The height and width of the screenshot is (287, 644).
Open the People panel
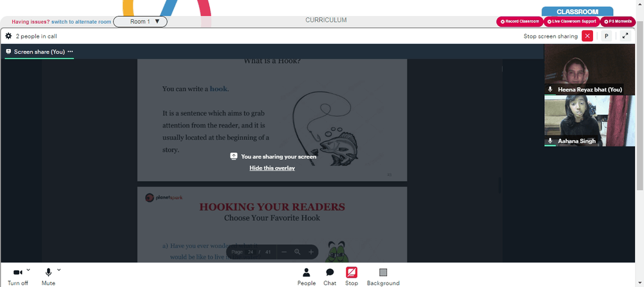pos(307,277)
